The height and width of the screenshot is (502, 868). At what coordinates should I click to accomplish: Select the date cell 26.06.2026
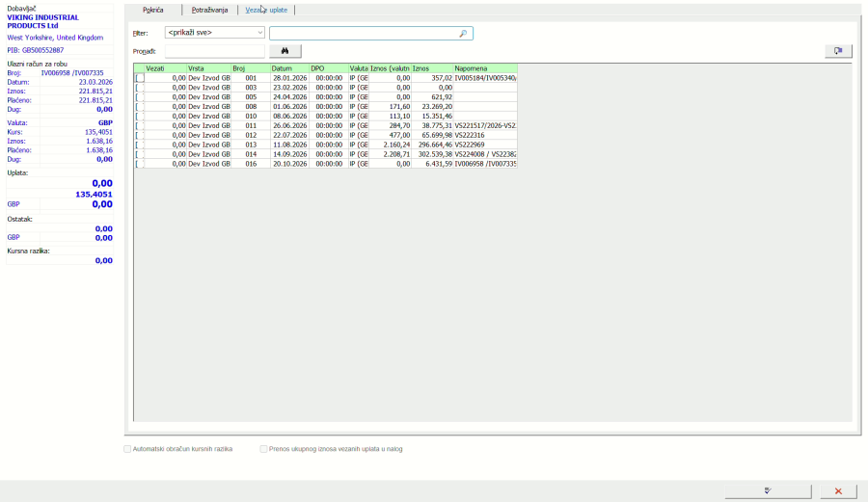289,125
